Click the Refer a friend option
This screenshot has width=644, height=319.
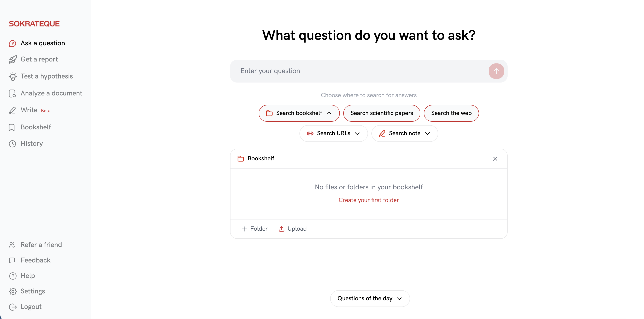point(41,245)
